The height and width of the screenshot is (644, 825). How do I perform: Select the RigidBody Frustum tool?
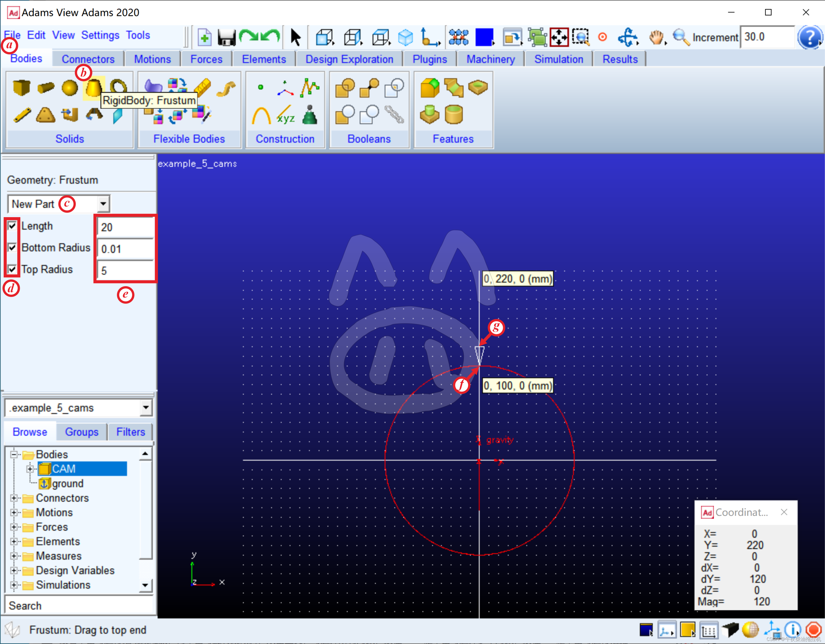click(x=93, y=88)
